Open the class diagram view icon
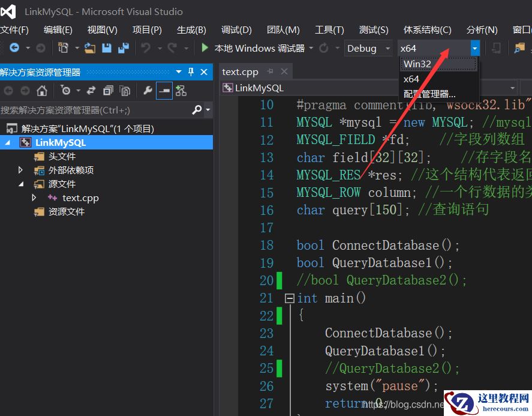Screen dimensions: 532x416 [x=181, y=91]
